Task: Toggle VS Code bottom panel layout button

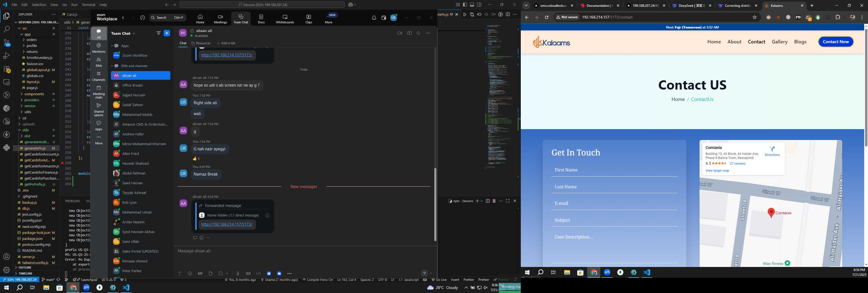Action: [472, 5]
